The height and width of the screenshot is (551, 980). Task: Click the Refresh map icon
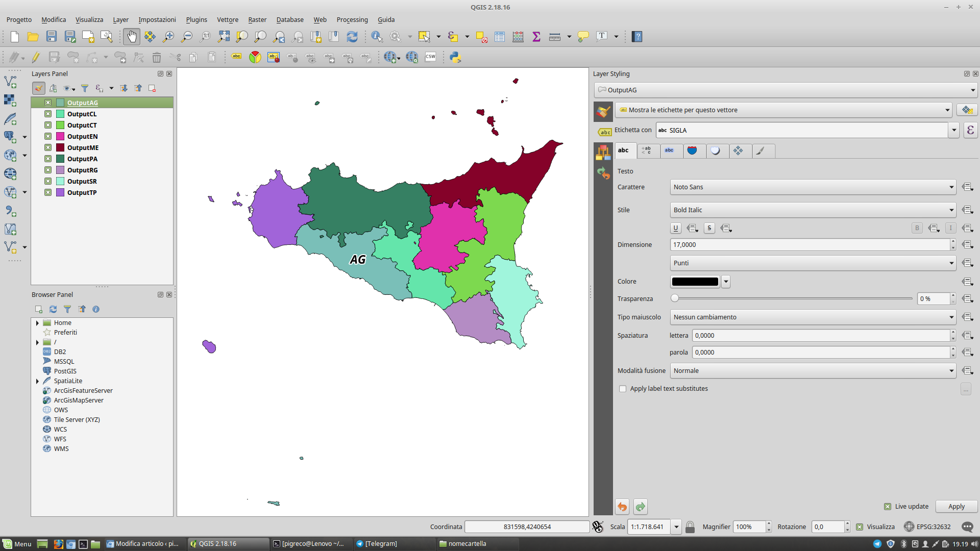pyautogui.click(x=352, y=37)
